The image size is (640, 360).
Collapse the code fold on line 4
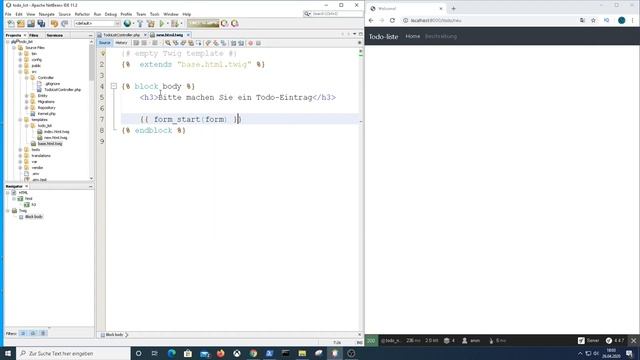pyautogui.click(x=114, y=86)
